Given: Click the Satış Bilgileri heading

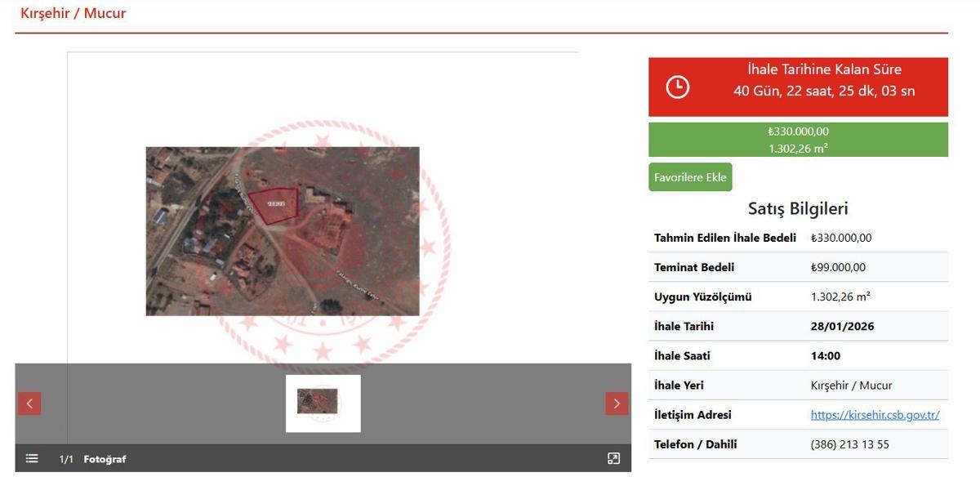Looking at the screenshot, I should [798, 208].
